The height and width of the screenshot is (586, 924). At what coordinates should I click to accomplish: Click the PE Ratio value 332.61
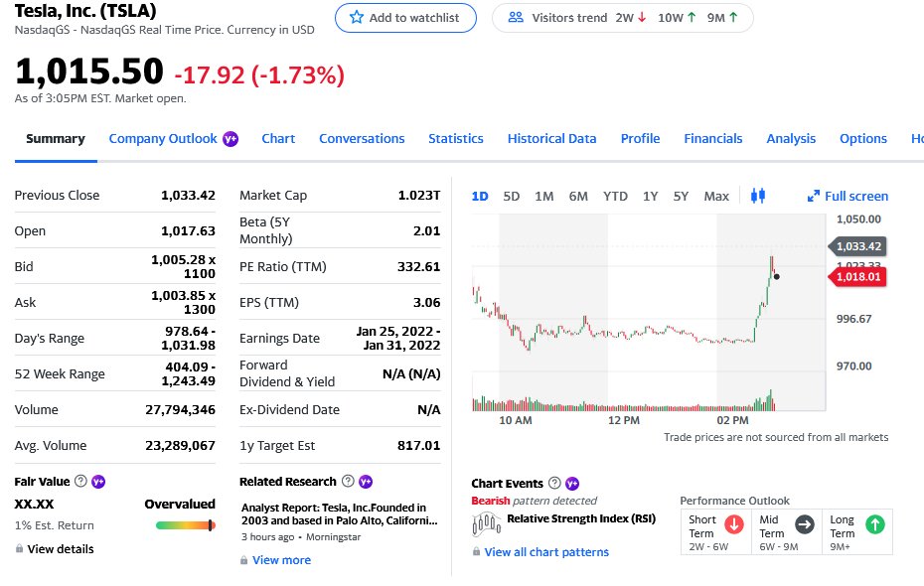click(x=418, y=267)
